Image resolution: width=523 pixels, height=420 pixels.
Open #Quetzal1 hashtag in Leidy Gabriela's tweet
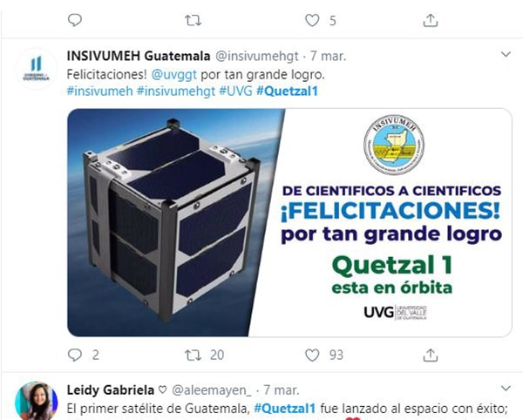click(x=284, y=408)
